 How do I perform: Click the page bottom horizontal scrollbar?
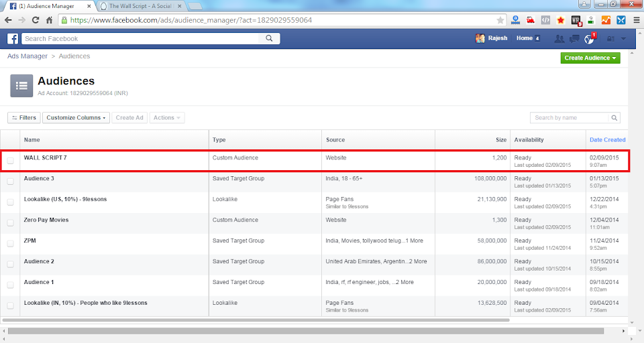(x=306, y=331)
